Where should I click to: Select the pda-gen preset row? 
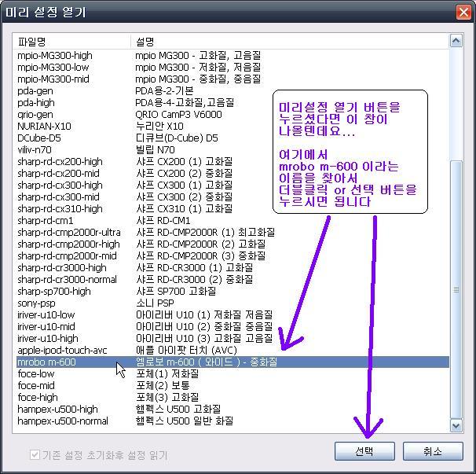click(233, 91)
